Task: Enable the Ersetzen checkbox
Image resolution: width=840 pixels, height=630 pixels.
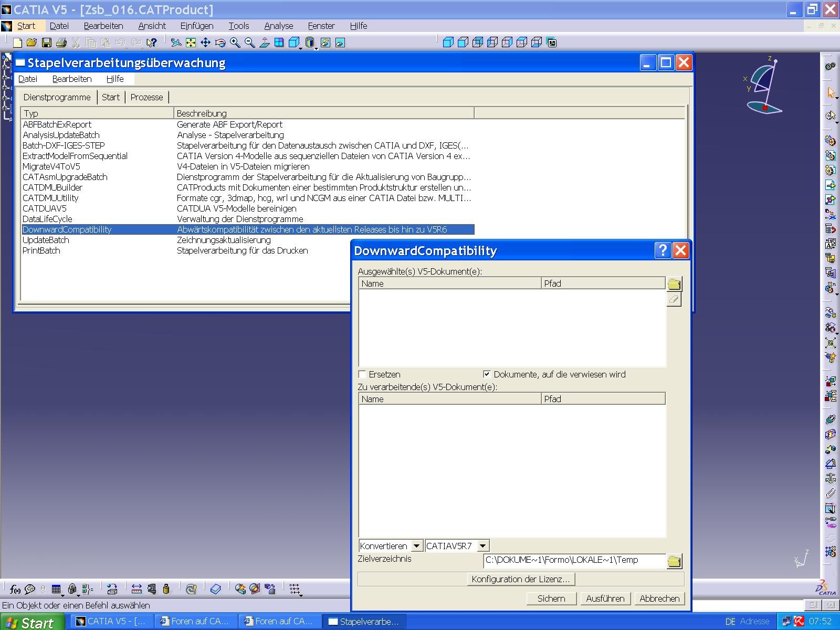Action: pos(362,374)
